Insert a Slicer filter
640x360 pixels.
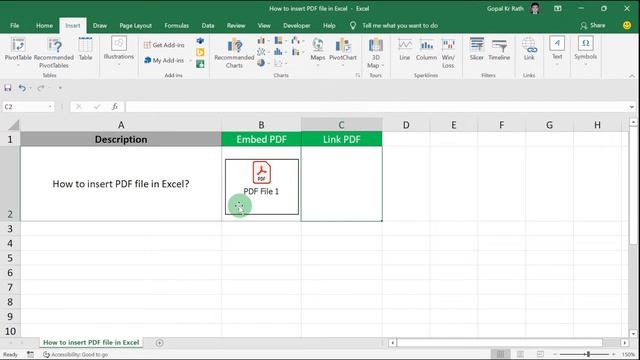[476, 49]
